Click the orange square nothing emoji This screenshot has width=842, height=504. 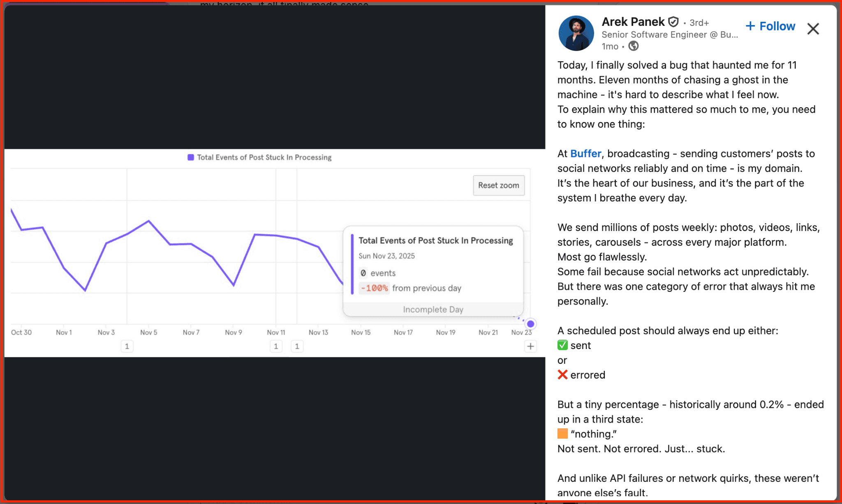[562, 434]
